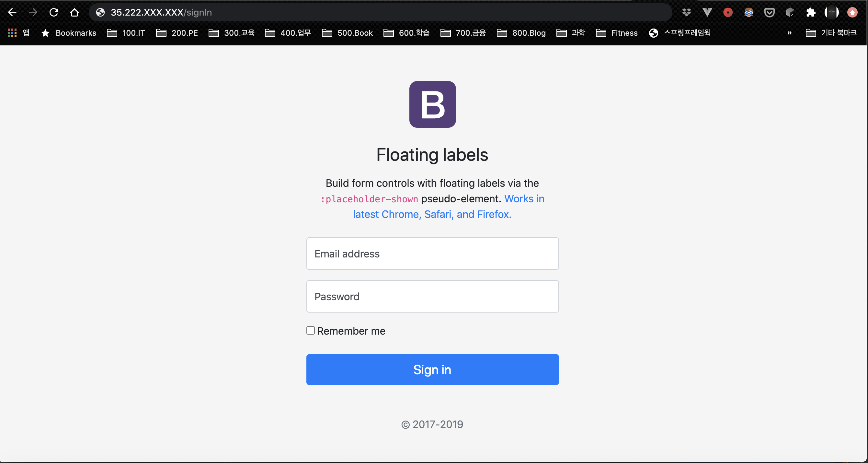Open the 600.학습 bookmark folder
The width and height of the screenshot is (868, 463).
pyautogui.click(x=406, y=33)
